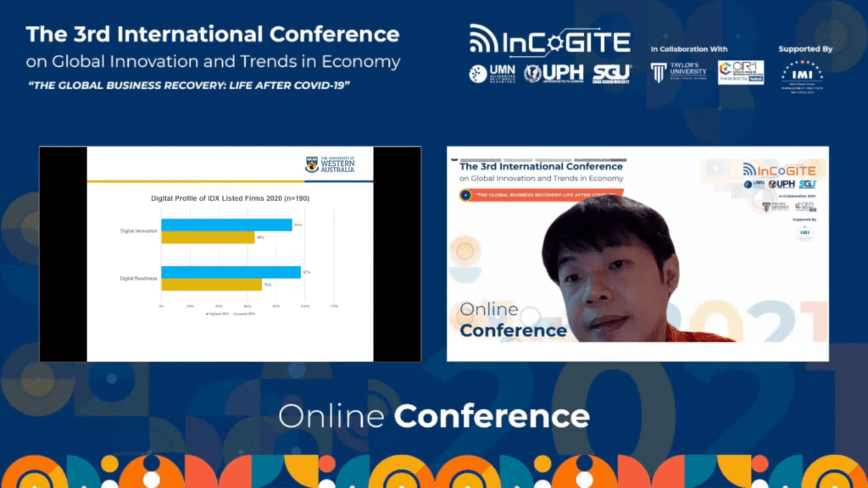Click the blue Digital Innovation bar

coord(226,225)
